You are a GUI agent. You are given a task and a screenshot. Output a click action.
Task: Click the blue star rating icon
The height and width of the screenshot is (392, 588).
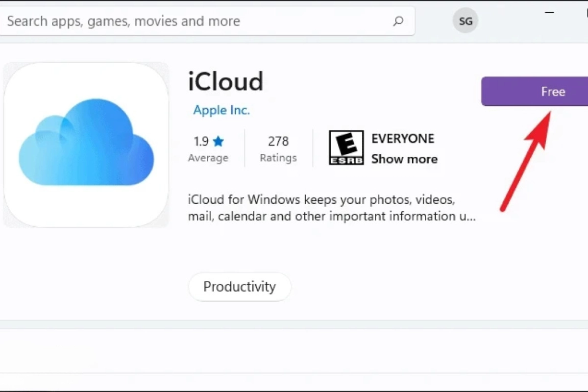(220, 141)
